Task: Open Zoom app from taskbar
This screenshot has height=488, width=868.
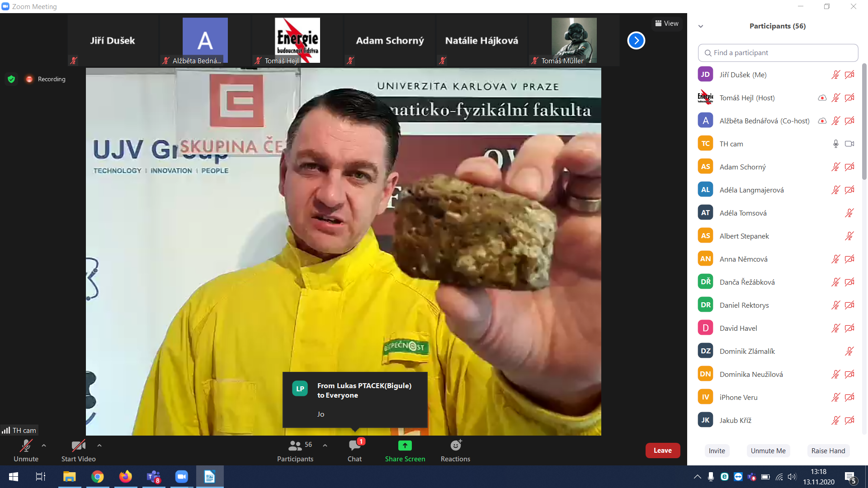Action: (181, 477)
